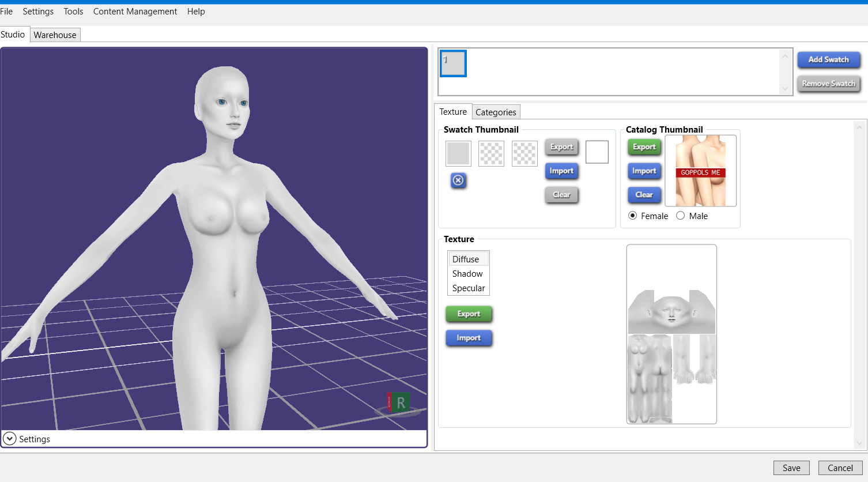This screenshot has height=482, width=868.
Task: Select the third checkered swatch thumbnail color box
Action: tap(524, 153)
